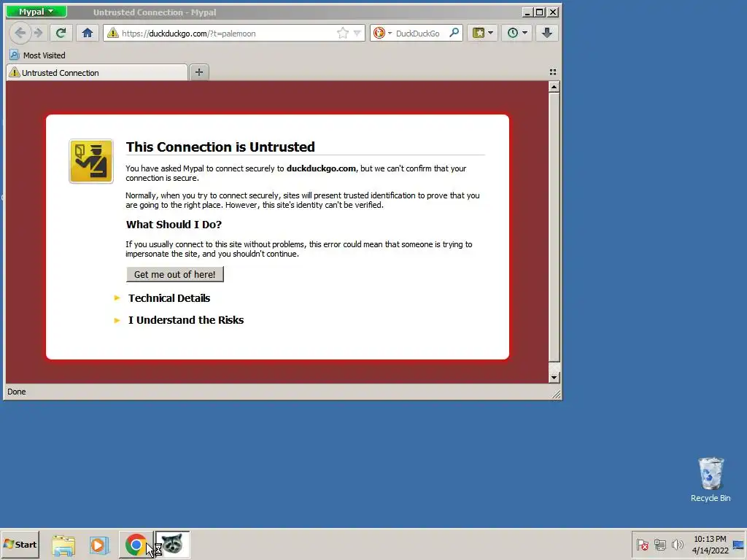Open File Explorer from taskbar
Viewport: 747px width, 560px height.
tap(63, 544)
